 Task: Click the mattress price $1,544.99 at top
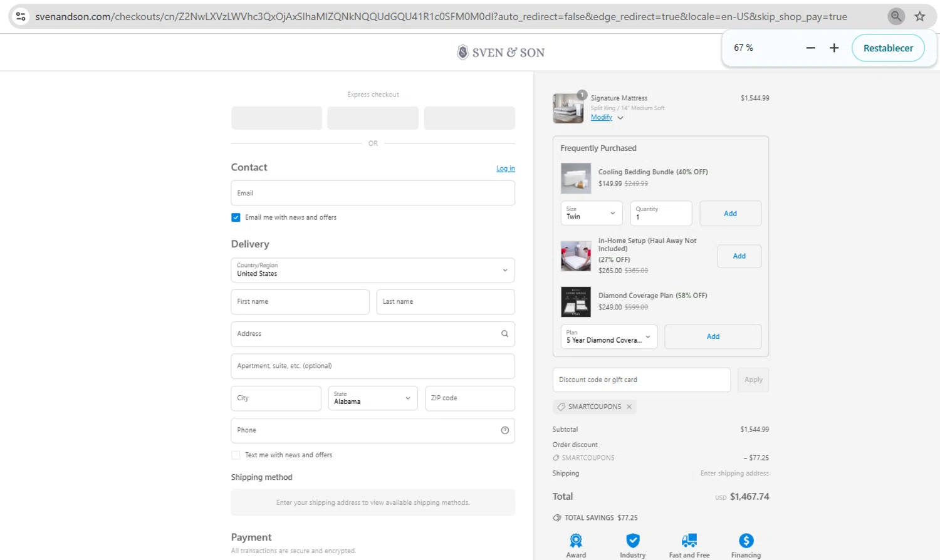(755, 98)
